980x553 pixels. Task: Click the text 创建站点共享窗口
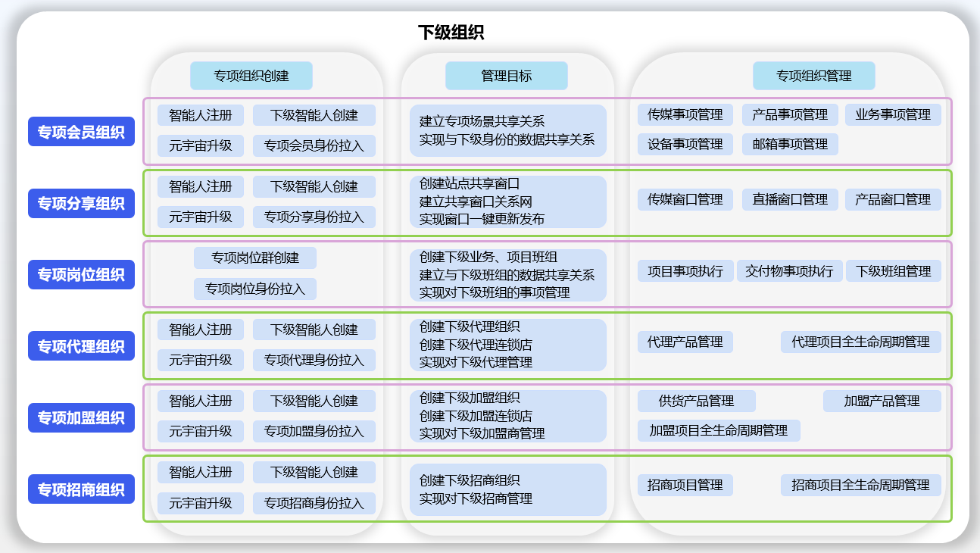pos(470,183)
